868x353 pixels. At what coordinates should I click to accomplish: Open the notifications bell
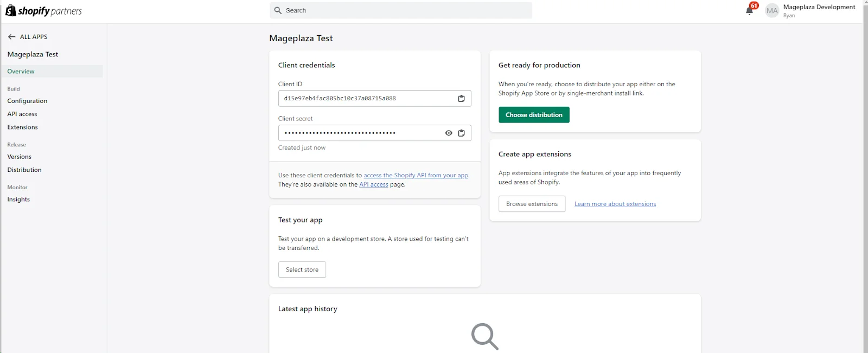(749, 11)
